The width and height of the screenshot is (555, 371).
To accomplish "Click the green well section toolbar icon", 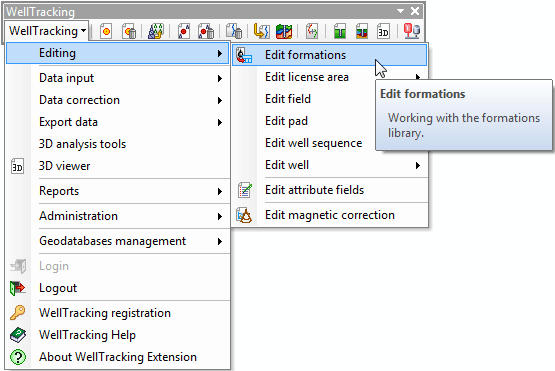I will click(x=339, y=31).
